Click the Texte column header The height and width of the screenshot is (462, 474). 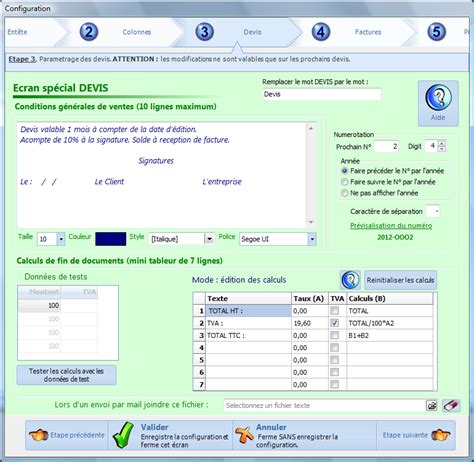pyautogui.click(x=249, y=298)
